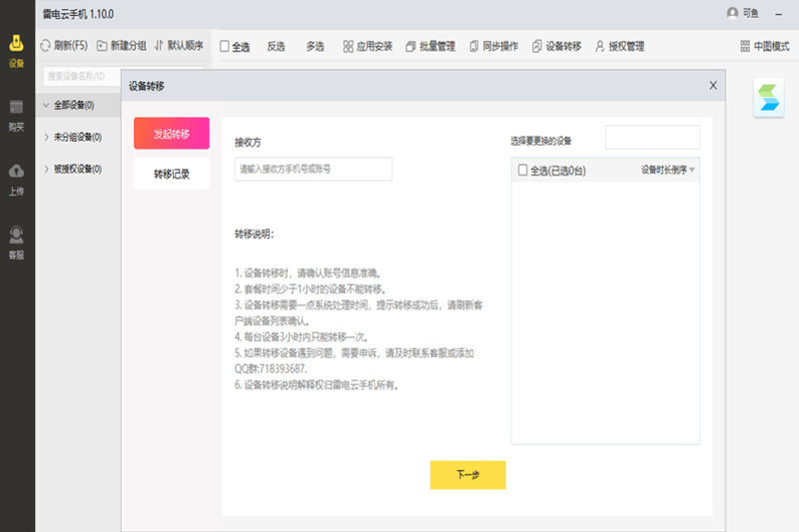Close the 设备转移 dialog

point(712,86)
